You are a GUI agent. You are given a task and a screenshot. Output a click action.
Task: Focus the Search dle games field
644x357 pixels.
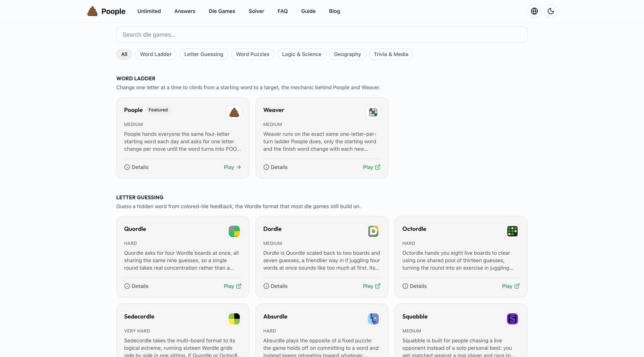[322, 35]
